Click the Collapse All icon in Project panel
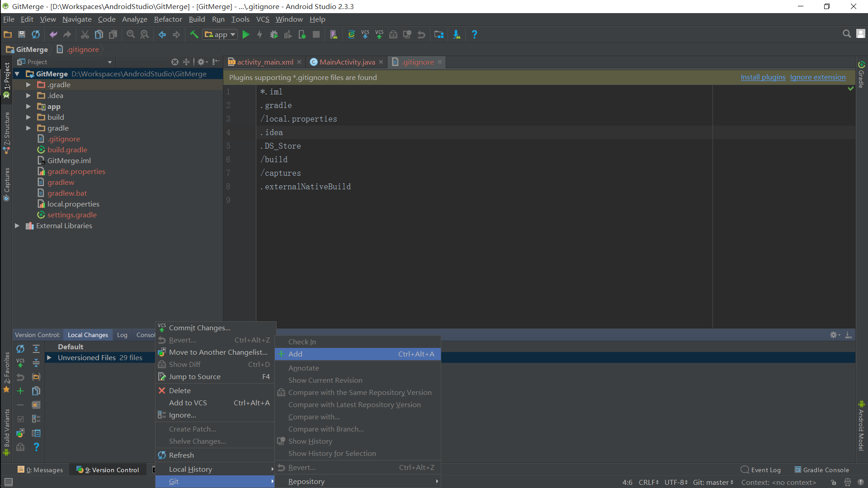 point(186,62)
